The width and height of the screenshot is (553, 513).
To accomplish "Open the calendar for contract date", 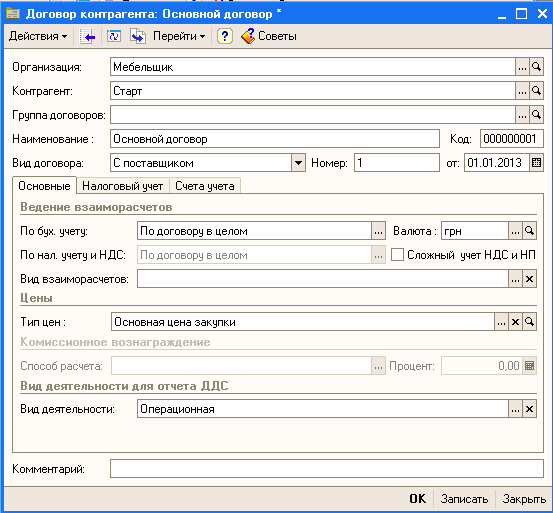I will pos(536,163).
